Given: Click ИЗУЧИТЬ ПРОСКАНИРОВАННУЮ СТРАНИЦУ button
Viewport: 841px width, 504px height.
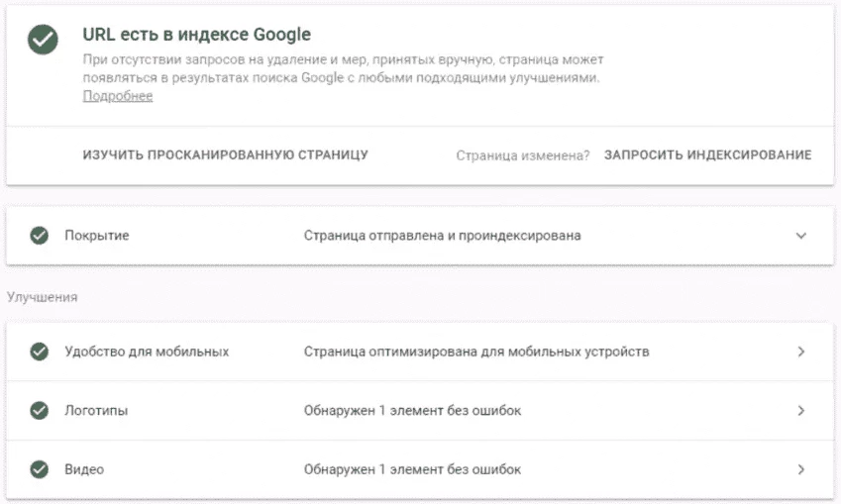Looking at the screenshot, I should point(225,154).
